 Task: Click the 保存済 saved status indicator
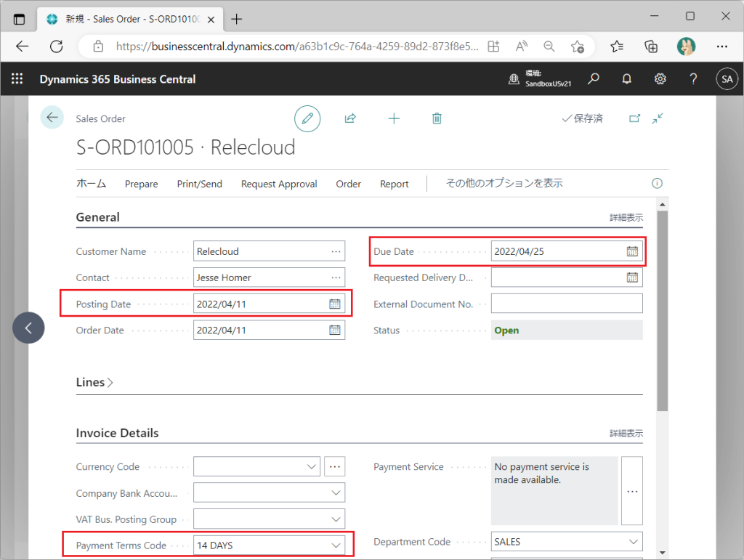(583, 118)
